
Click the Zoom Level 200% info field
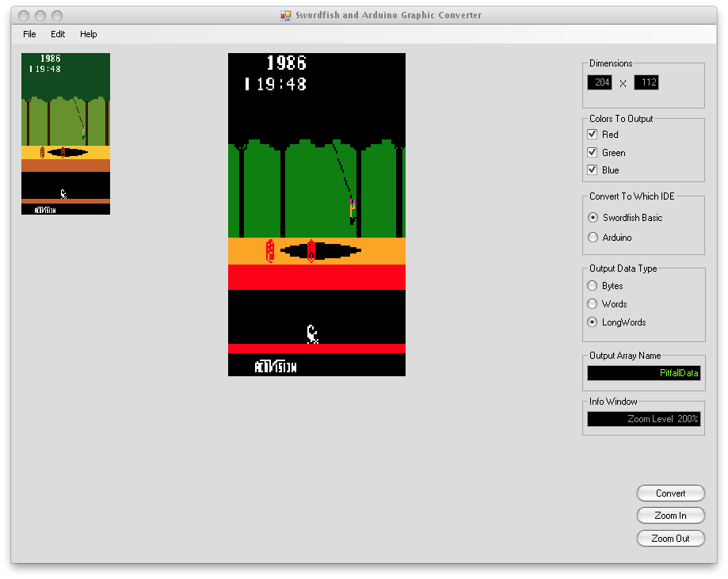tap(643, 419)
